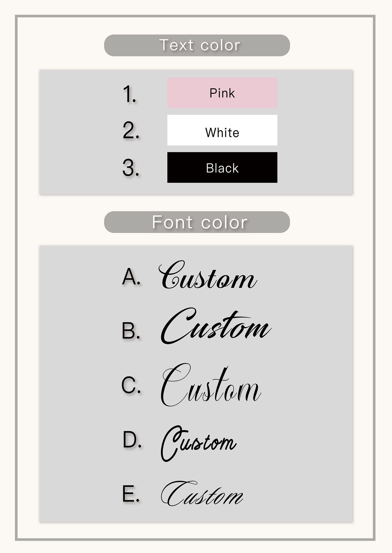Pick the Black color swatch
This screenshot has width=392, height=553.
click(222, 167)
